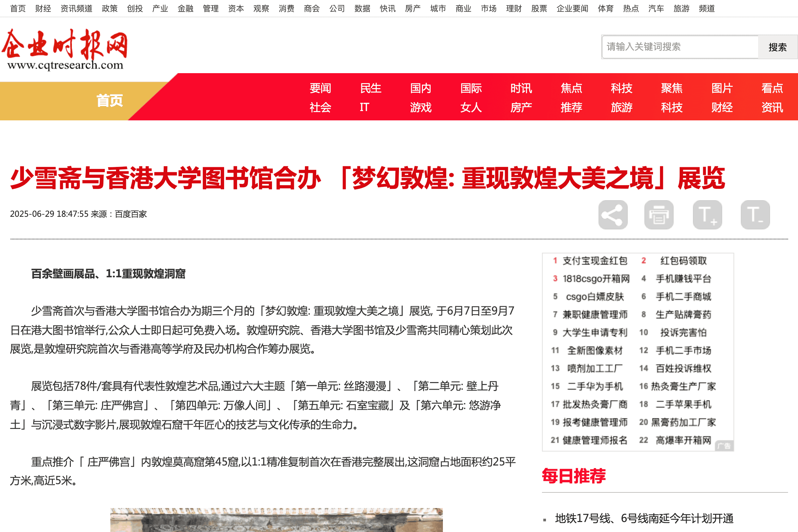Select the yellow 首页 banner tab
This screenshot has height=532, width=798.
109,101
